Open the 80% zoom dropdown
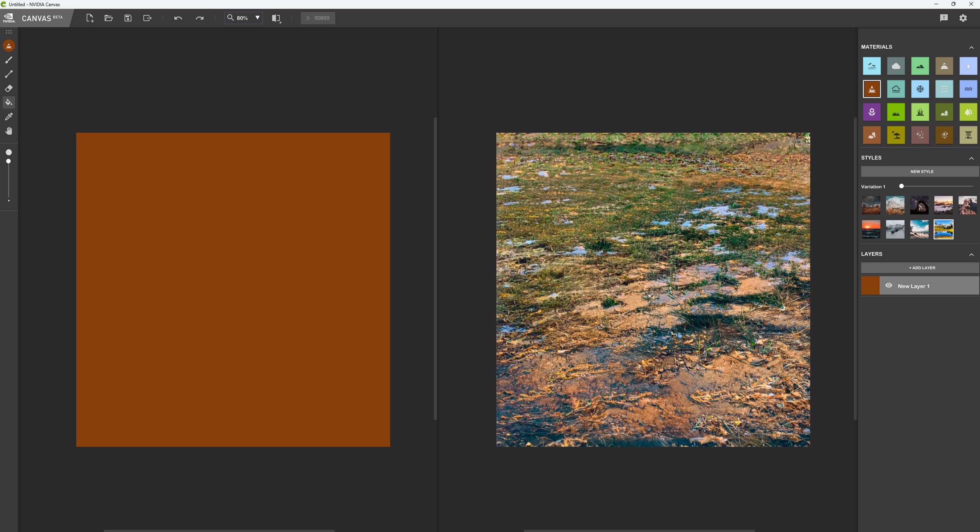 [x=258, y=18]
